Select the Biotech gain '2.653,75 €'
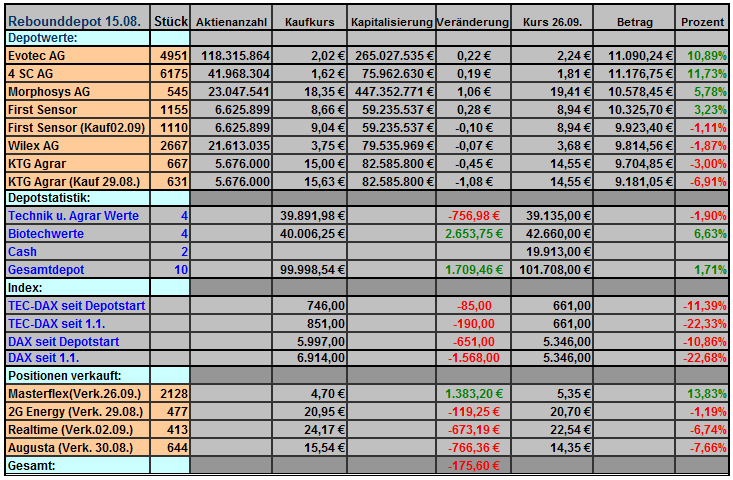The image size is (733, 480). click(474, 234)
